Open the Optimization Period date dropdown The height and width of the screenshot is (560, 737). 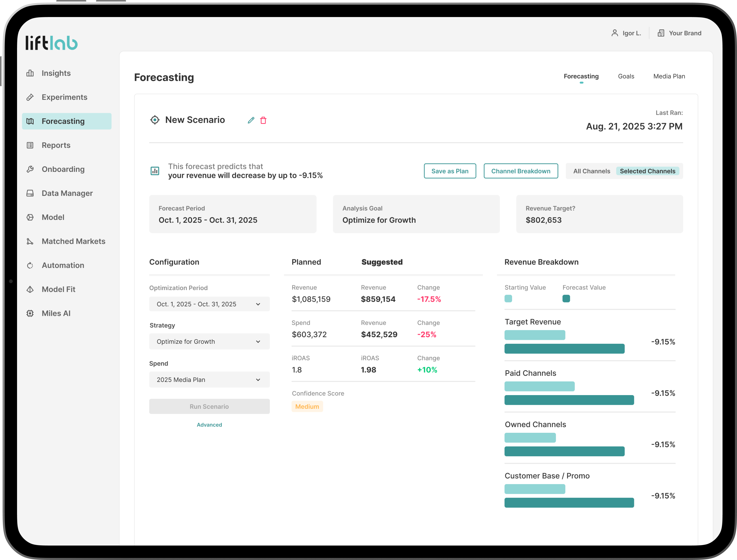(209, 304)
